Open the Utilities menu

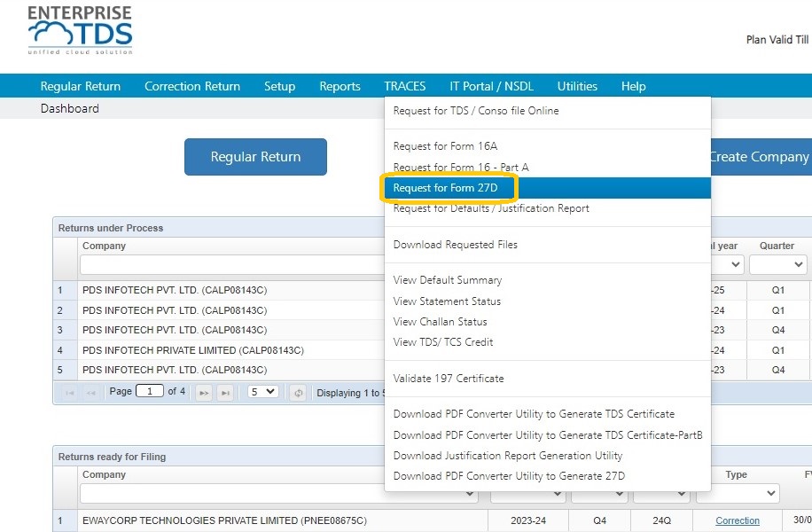(x=577, y=86)
